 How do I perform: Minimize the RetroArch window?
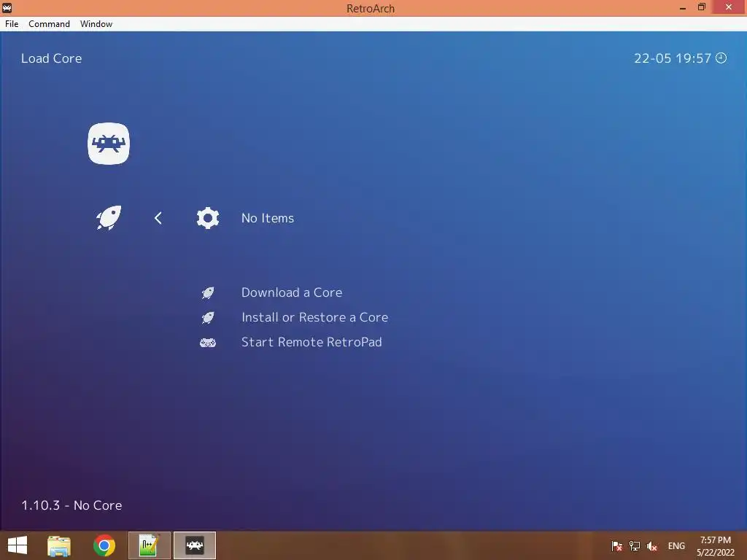pyautogui.click(x=683, y=7)
